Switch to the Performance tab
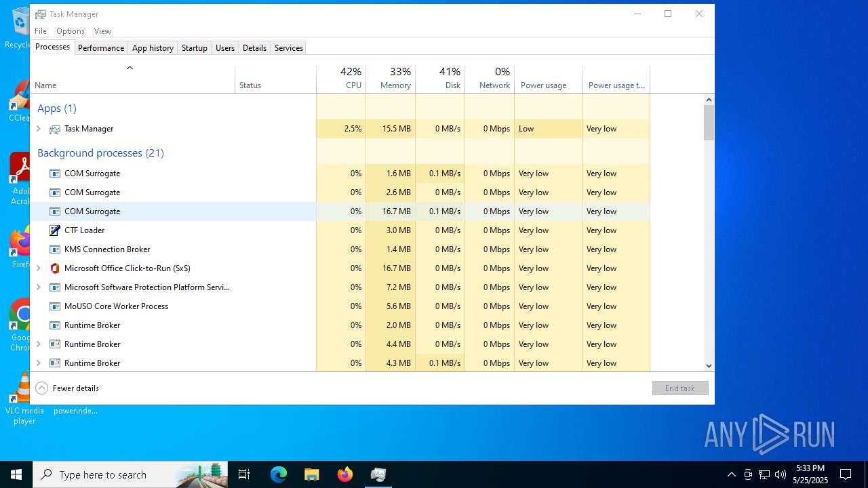 coord(101,48)
